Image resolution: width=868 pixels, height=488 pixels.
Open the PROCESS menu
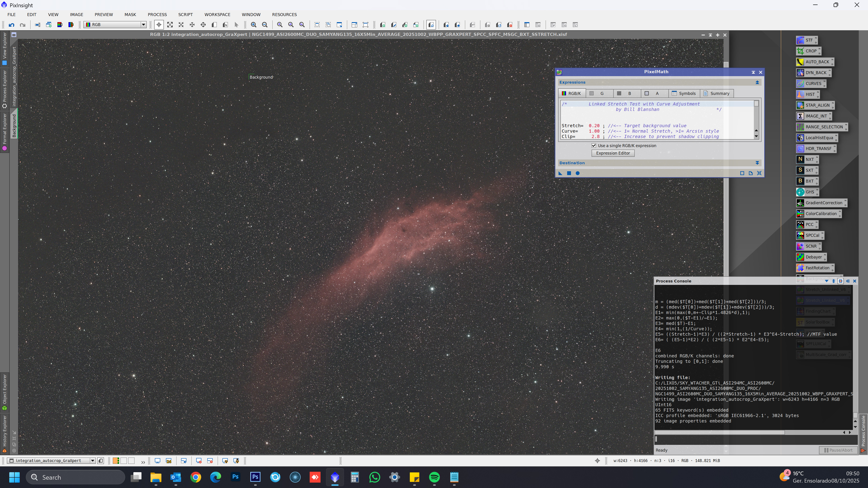157,14
